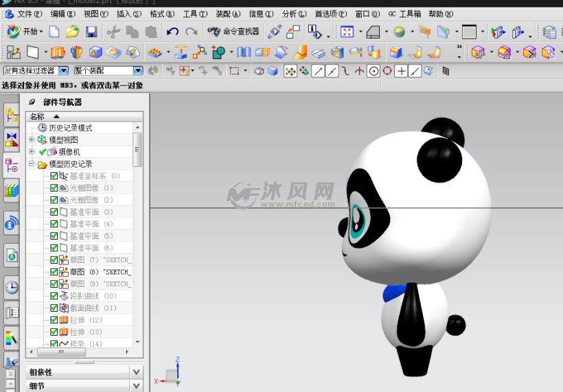Uncheck 基准坐标系 (0) checkbox

point(54,176)
